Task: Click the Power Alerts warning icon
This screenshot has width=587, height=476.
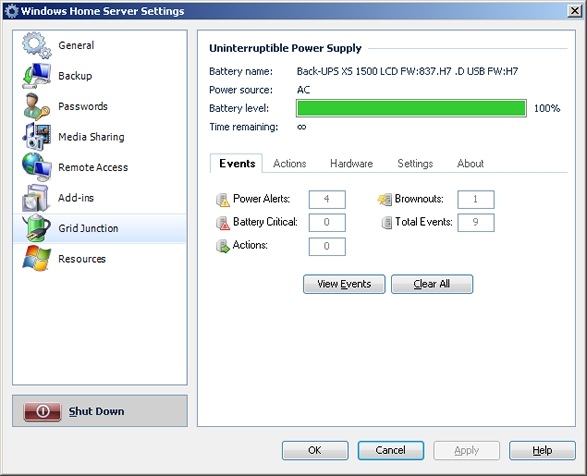Action: pos(223,200)
